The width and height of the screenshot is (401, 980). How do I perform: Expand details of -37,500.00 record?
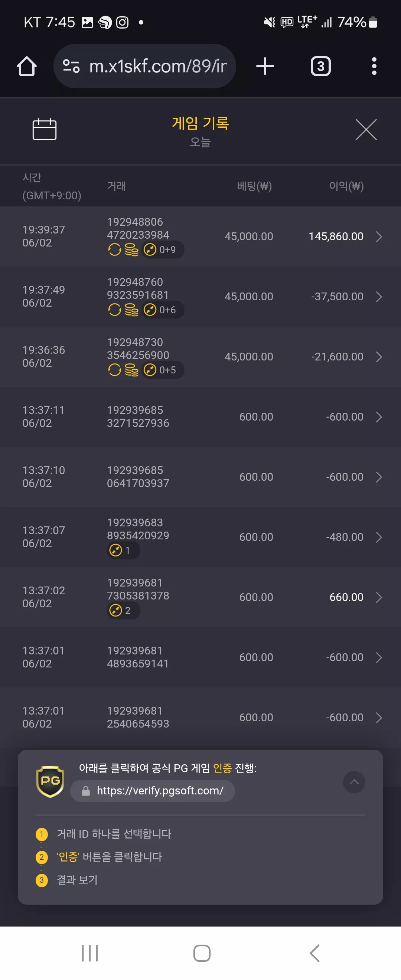pyautogui.click(x=379, y=297)
